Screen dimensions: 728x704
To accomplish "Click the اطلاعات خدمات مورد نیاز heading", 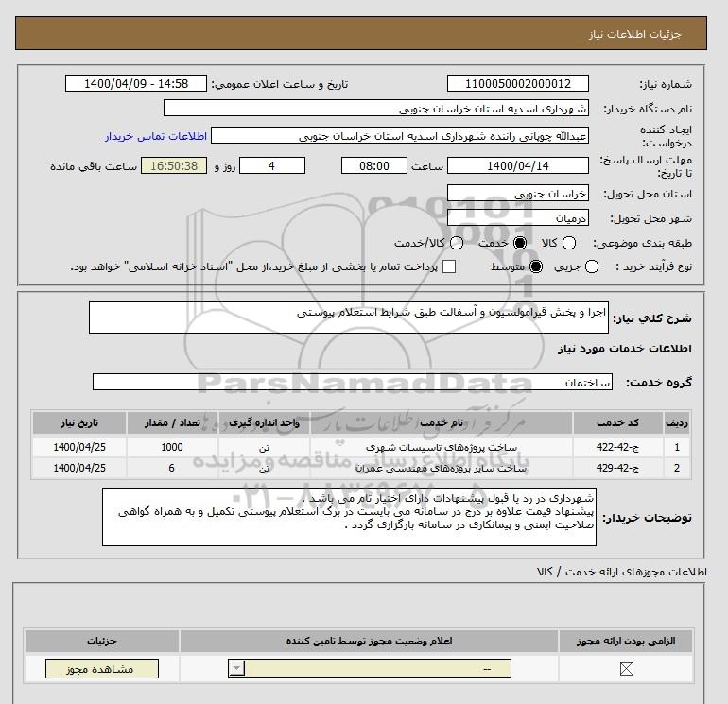I will pos(624,349).
